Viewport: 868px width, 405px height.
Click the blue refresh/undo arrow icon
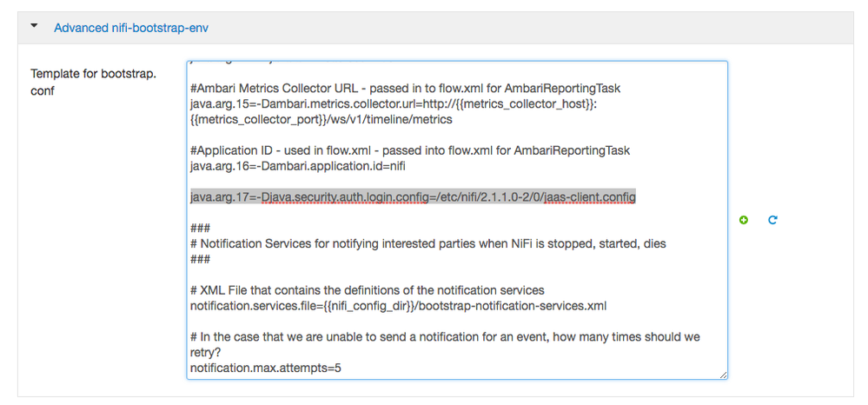[772, 221]
